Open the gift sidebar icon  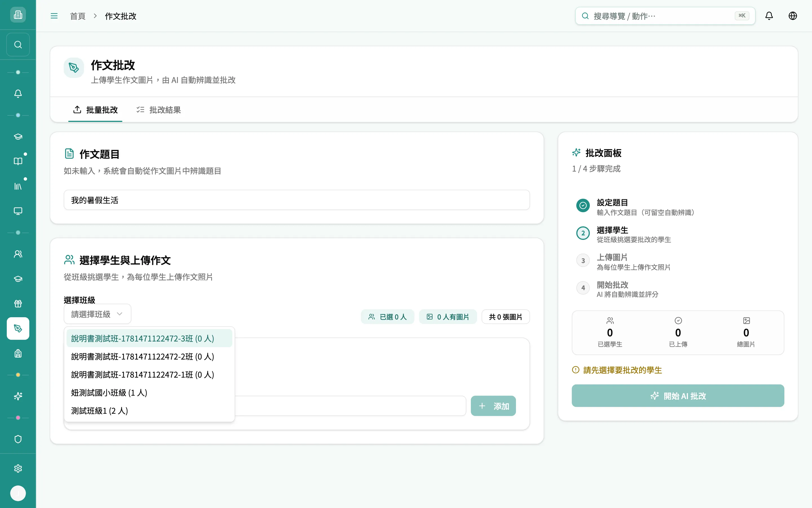tap(18, 304)
